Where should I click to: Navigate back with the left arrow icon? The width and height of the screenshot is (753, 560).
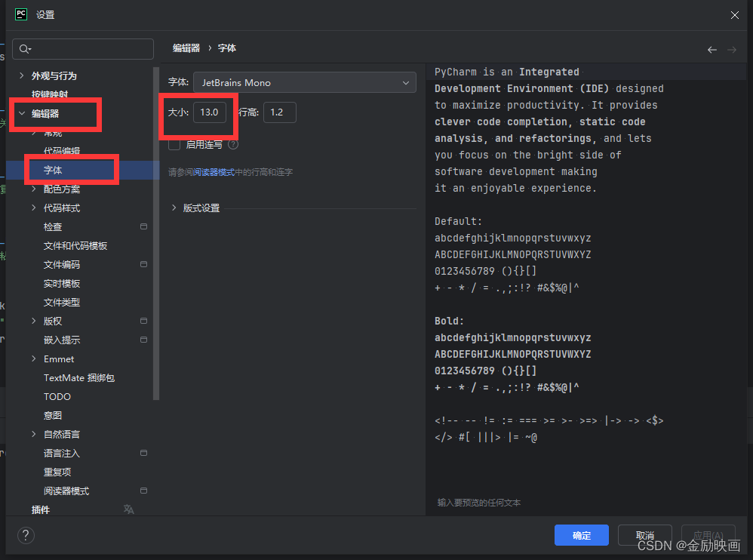pyautogui.click(x=712, y=50)
